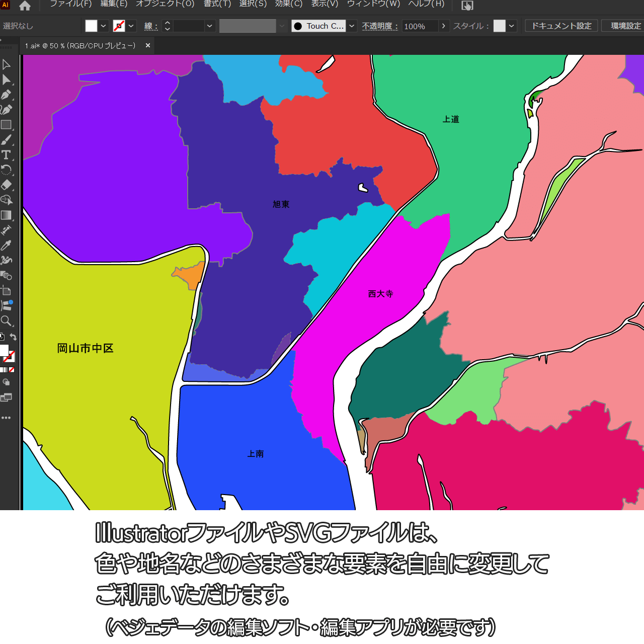Image resolution: width=644 pixels, height=644 pixels.
Task: Pick the Rectangle tool
Action: tap(7, 125)
